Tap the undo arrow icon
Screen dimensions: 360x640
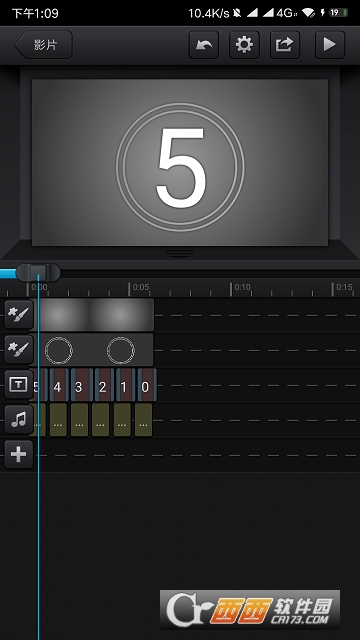(204, 44)
